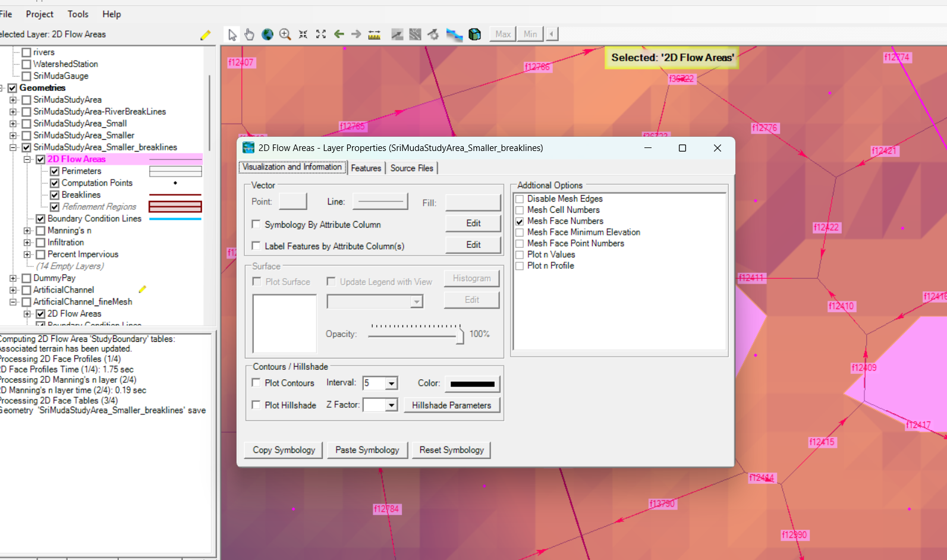Click the gray hatched terrain toolbar icon

pos(415,34)
